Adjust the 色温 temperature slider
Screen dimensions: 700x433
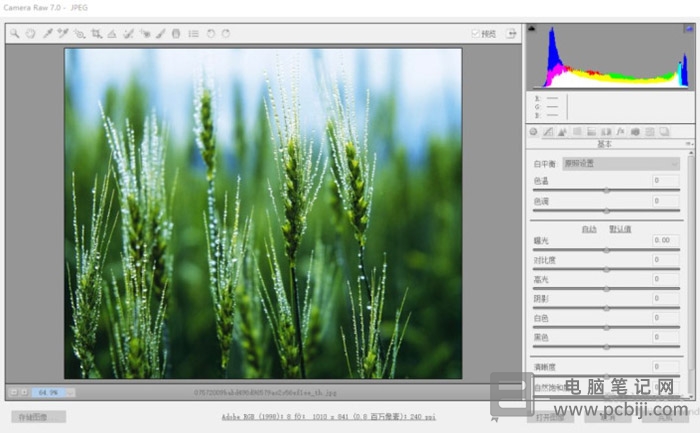(606, 190)
